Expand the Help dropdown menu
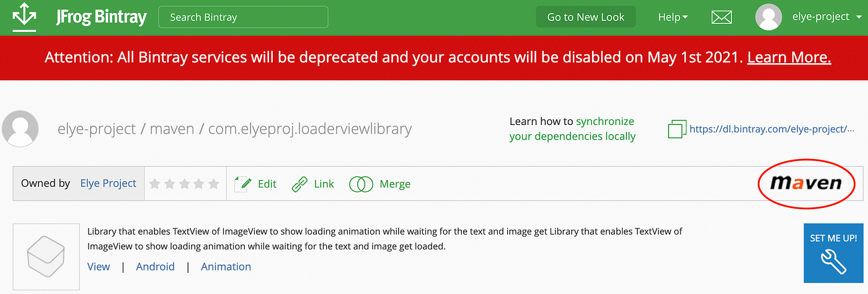Viewport: 868px width, 294px height. [x=673, y=17]
